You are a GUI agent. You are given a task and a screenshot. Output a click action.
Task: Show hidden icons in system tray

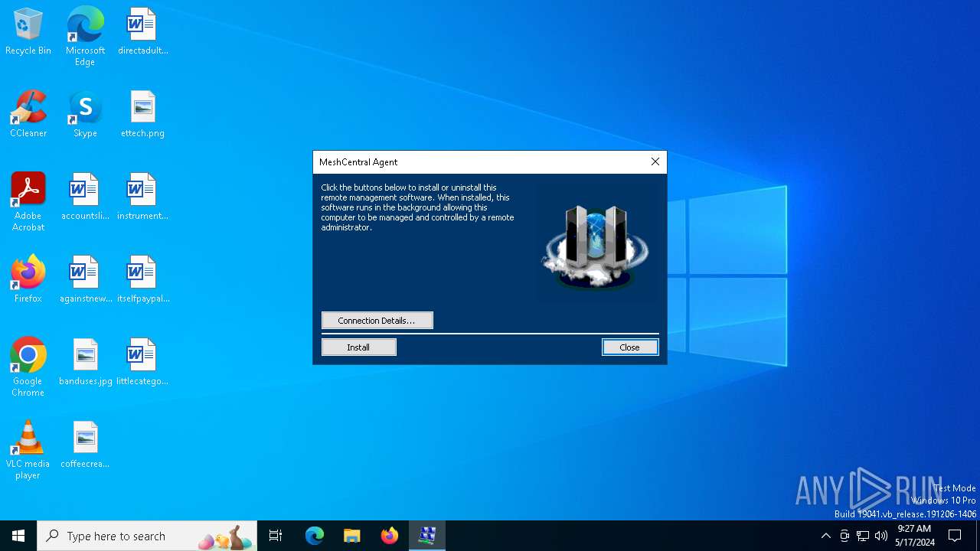click(825, 536)
